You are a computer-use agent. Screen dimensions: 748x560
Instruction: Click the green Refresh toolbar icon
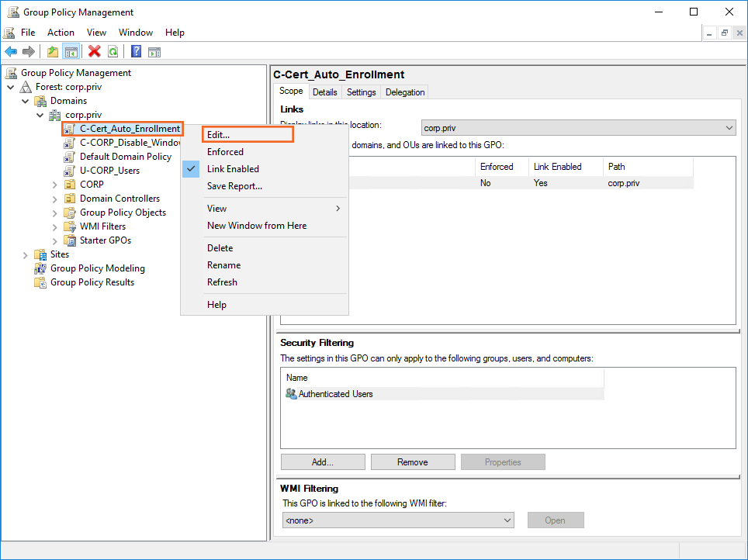113,52
